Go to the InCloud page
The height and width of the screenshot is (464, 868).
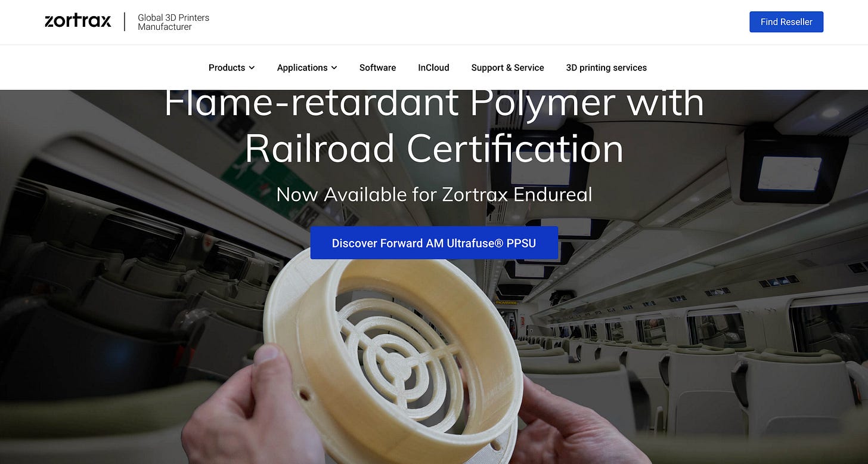click(x=433, y=67)
